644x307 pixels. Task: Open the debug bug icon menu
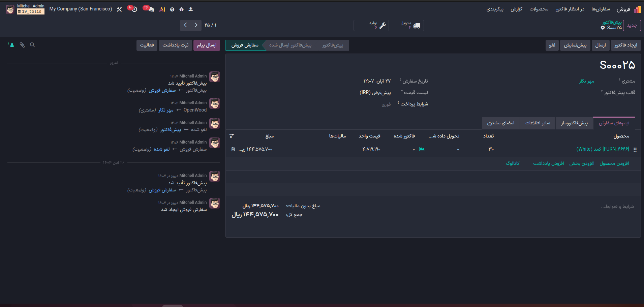181,9
